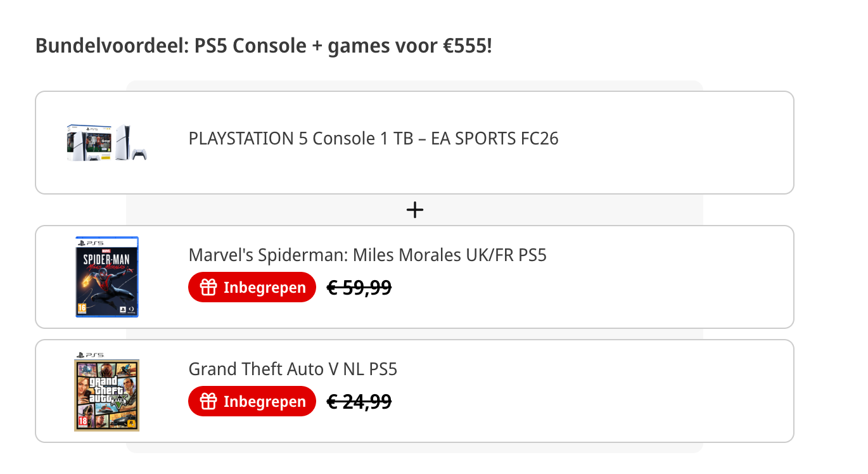This screenshot has width=868, height=474.
Task: Click the Bundelvoordeel heading text
Action: (264, 45)
